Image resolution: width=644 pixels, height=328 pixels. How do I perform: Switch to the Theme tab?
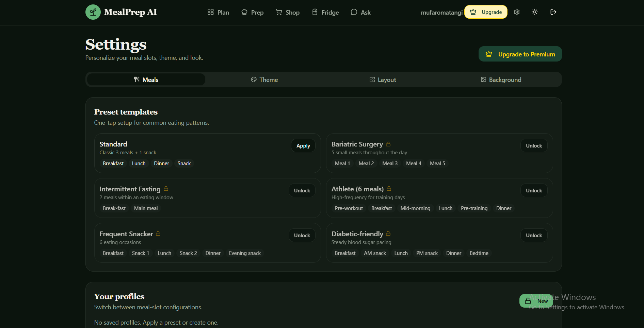point(264,80)
